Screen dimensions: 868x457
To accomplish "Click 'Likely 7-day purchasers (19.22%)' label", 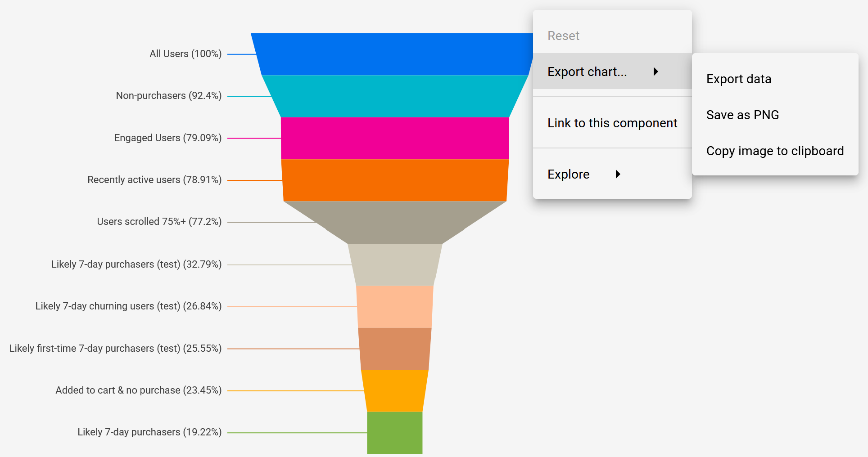I will tap(149, 432).
